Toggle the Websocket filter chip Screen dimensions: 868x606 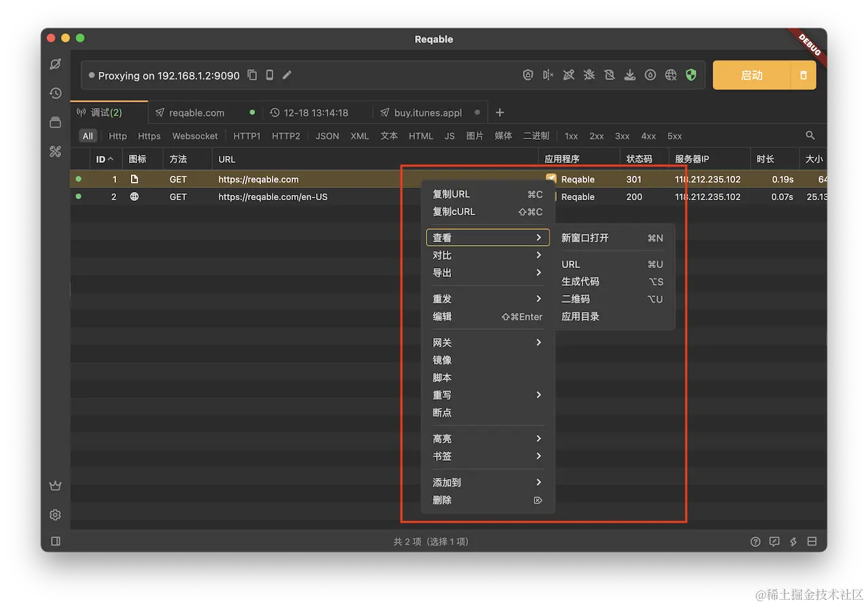195,136
